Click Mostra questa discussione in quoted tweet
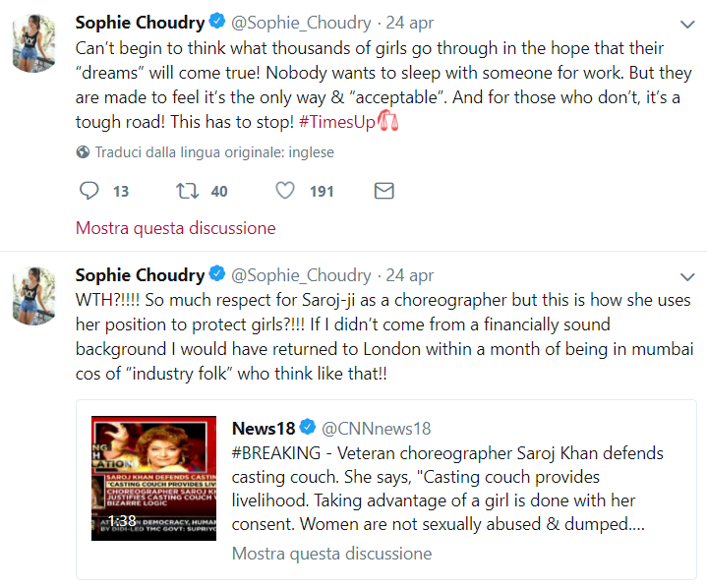The image size is (707, 588). [x=331, y=554]
